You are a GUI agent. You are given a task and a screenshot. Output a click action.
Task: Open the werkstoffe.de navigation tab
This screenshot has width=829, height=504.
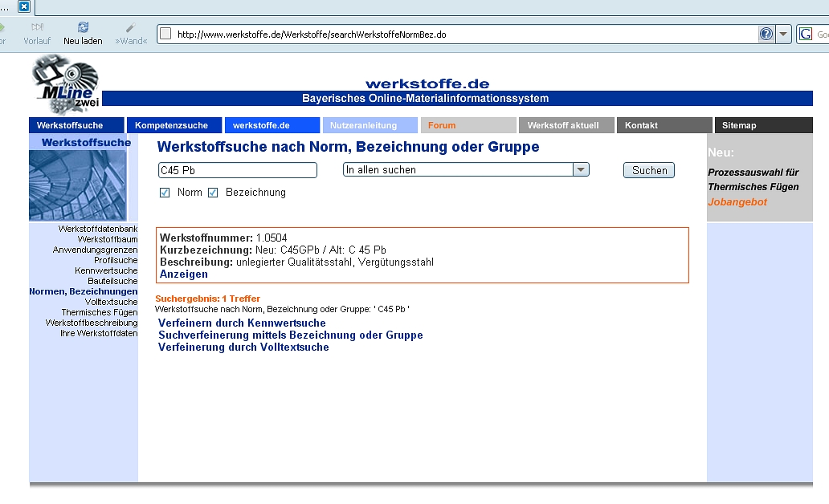272,125
